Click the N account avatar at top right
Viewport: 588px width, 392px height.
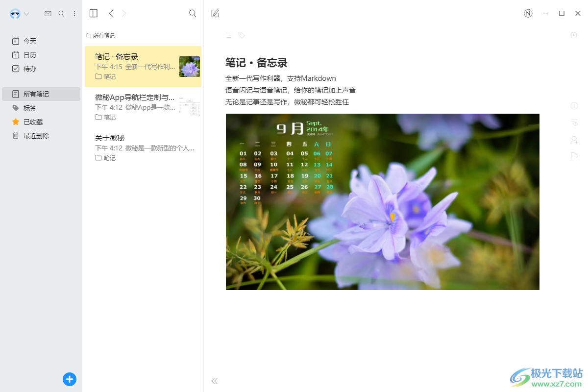tap(528, 13)
